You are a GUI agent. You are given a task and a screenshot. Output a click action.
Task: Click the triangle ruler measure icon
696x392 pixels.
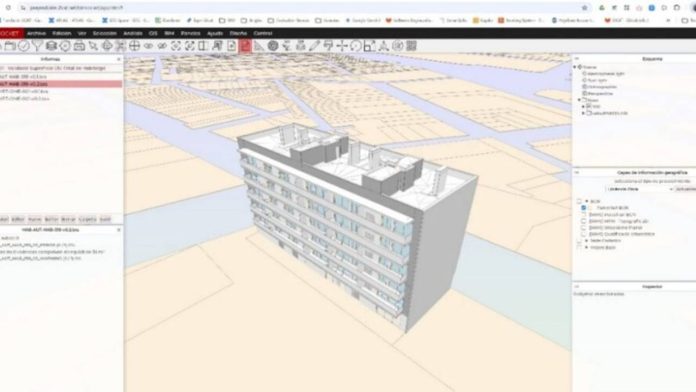tap(259, 46)
